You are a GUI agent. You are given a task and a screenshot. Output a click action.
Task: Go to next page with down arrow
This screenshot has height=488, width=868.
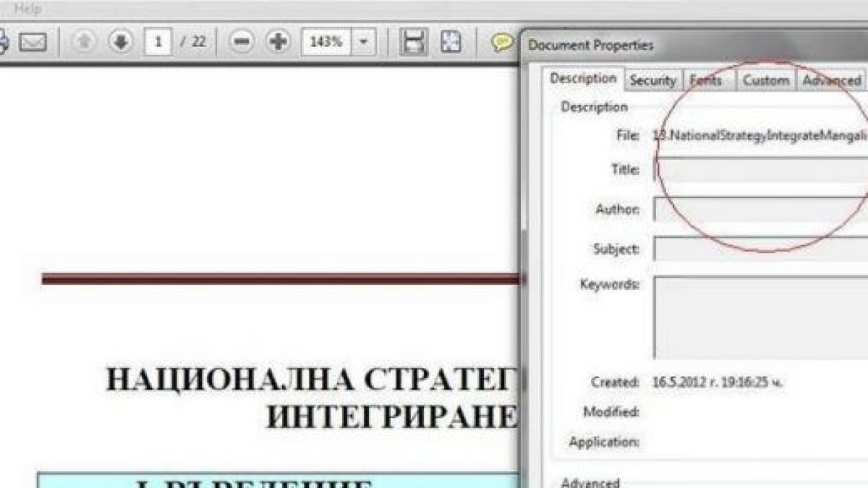pos(120,42)
